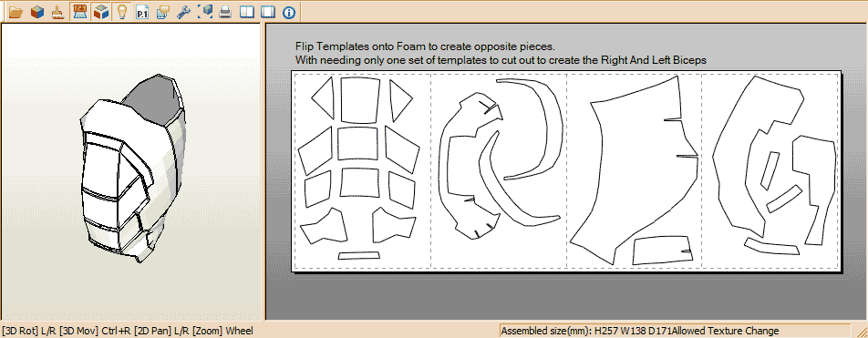Click the speech bubble notes icon
The image size is (868, 338).
[x=162, y=12]
